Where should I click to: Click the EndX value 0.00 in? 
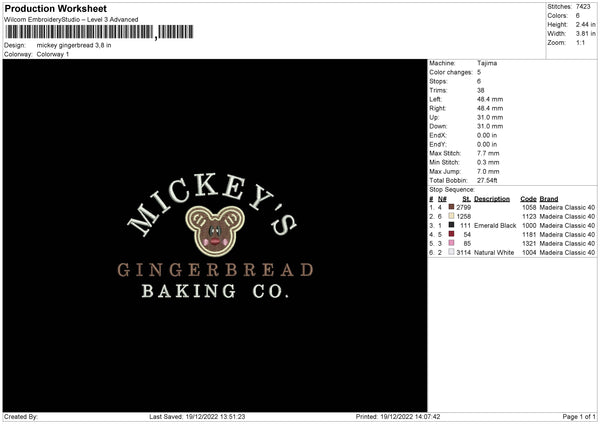coord(487,135)
